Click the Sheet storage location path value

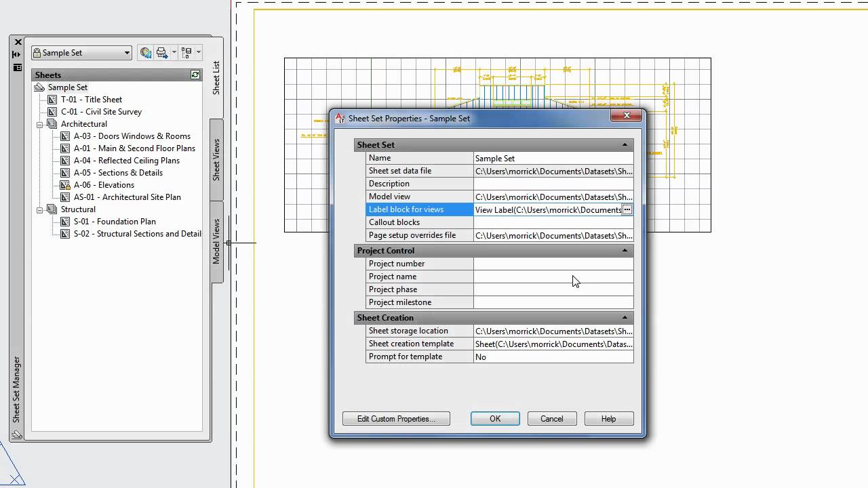tap(553, 331)
